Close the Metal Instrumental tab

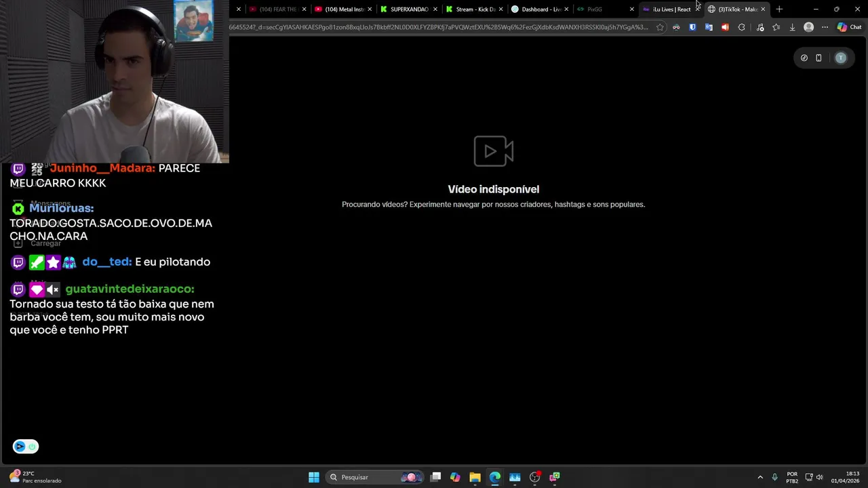point(370,9)
